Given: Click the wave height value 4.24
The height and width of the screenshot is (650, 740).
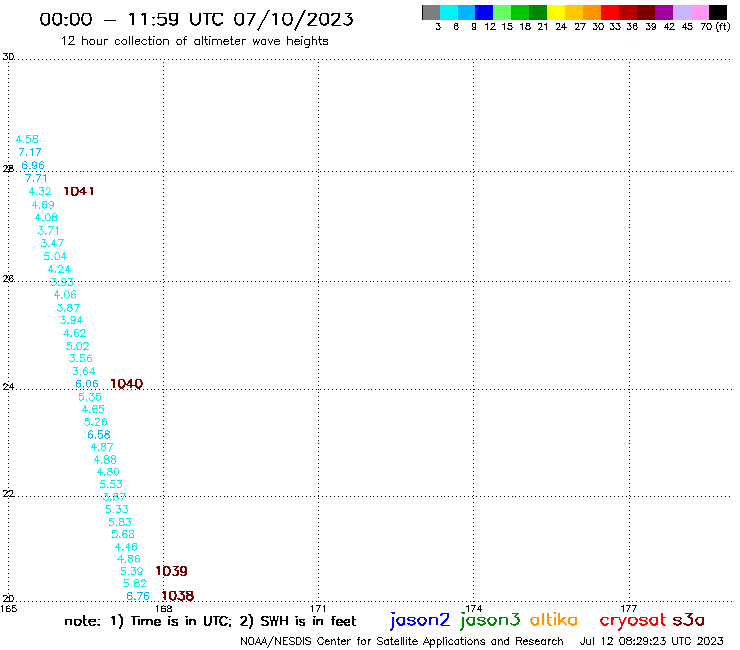Looking at the screenshot, I should (x=59, y=269).
